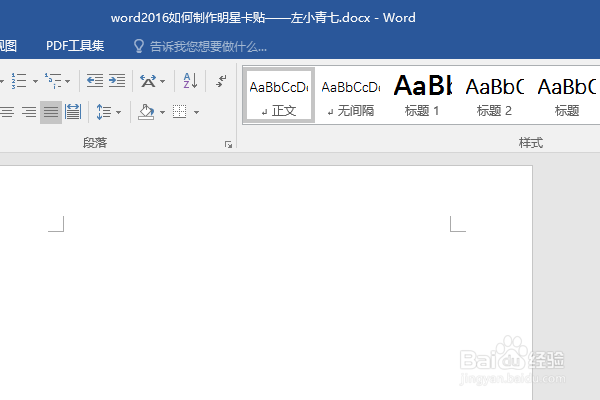Open Asian layout dropdown arrow
600x400 pixels.
tap(162, 81)
